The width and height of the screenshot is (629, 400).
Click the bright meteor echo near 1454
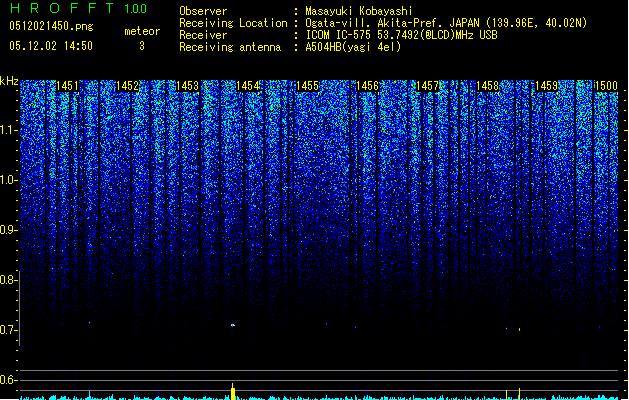pyautogui.click(x=233, y=325)
